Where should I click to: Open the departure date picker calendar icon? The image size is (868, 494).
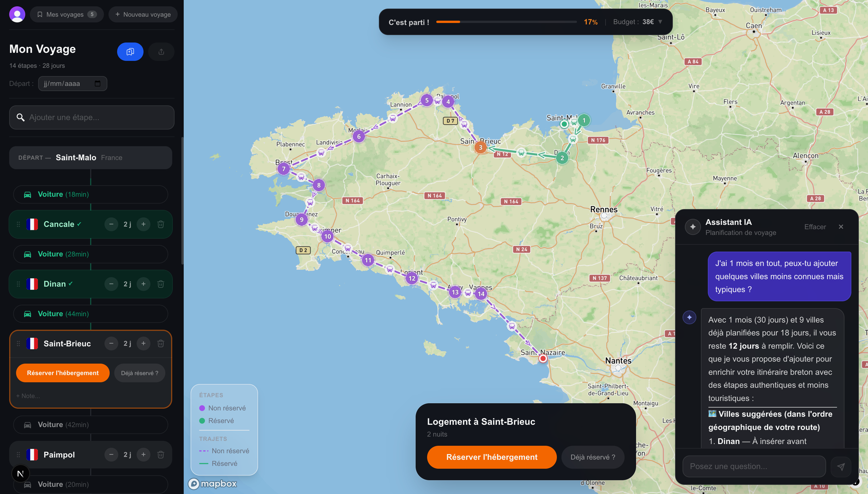tap(98, 84)
